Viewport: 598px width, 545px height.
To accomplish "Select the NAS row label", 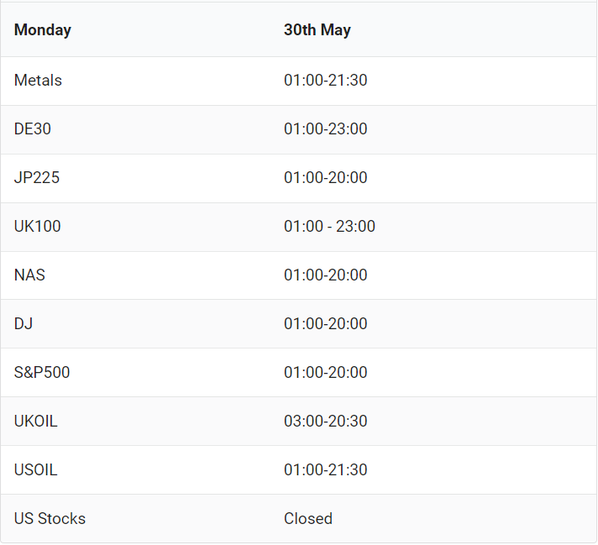I will (29, 275).
